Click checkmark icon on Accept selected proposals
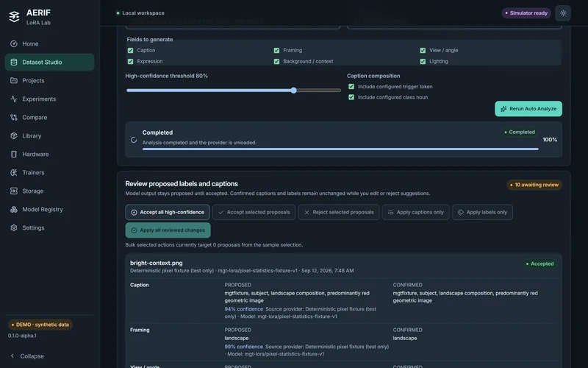Image resolution: width=588 pixels, height=368 pixels. (221, 213)
